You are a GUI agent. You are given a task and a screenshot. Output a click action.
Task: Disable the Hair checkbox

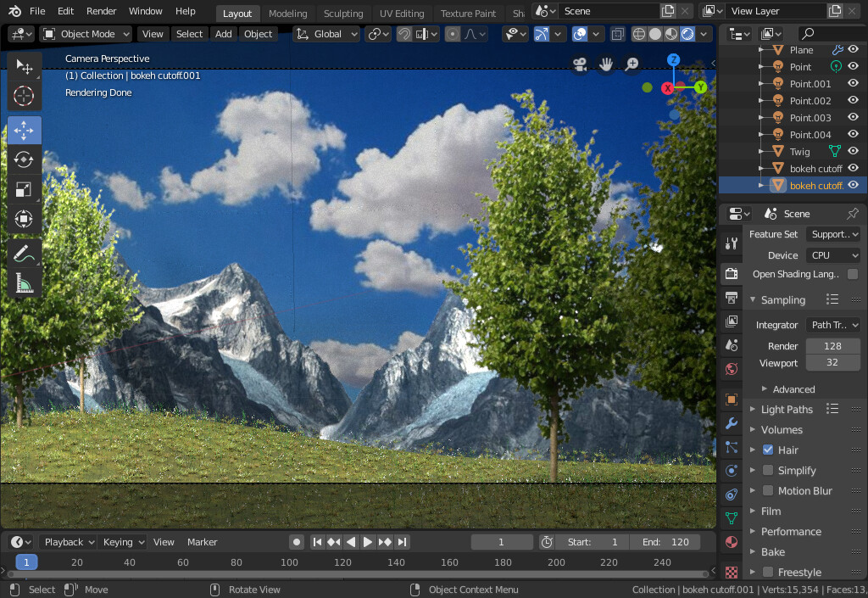(768, 450)
